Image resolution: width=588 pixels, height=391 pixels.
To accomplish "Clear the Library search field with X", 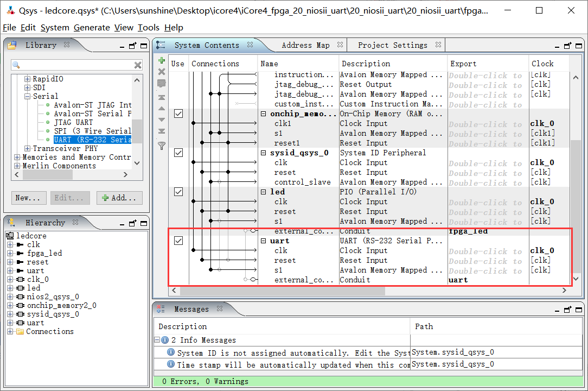I will pyautogui.click(x=138, y=65).
